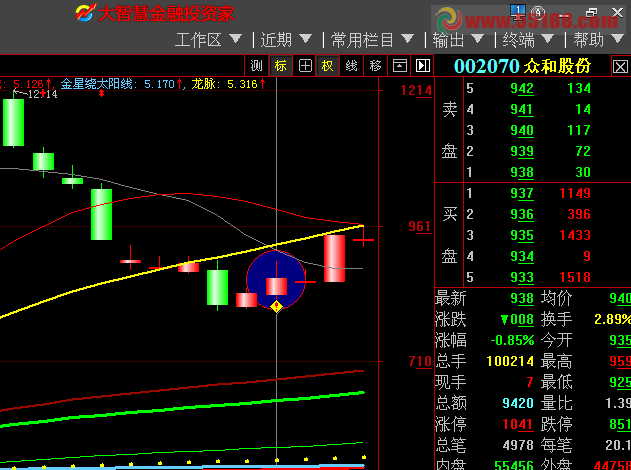631x470 pixels.
Task: Click the 总手 value 100214
Action: click(x=510, y=361)
